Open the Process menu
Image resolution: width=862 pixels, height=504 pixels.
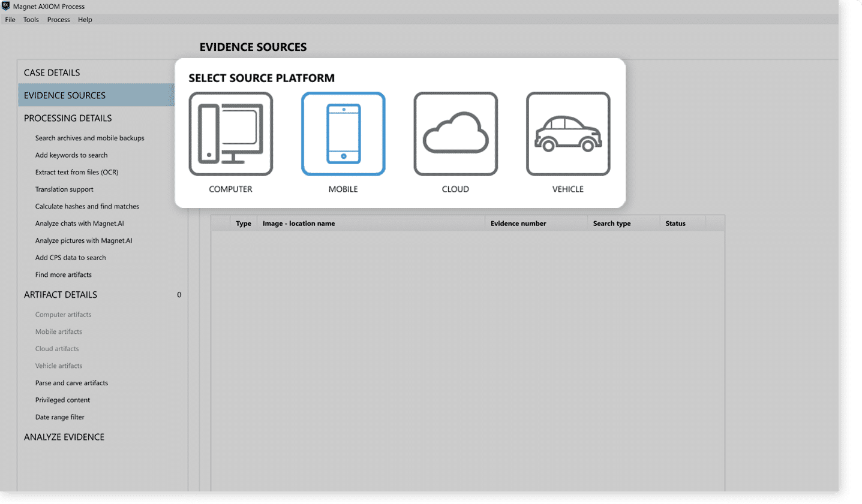(x=58, y=19)
